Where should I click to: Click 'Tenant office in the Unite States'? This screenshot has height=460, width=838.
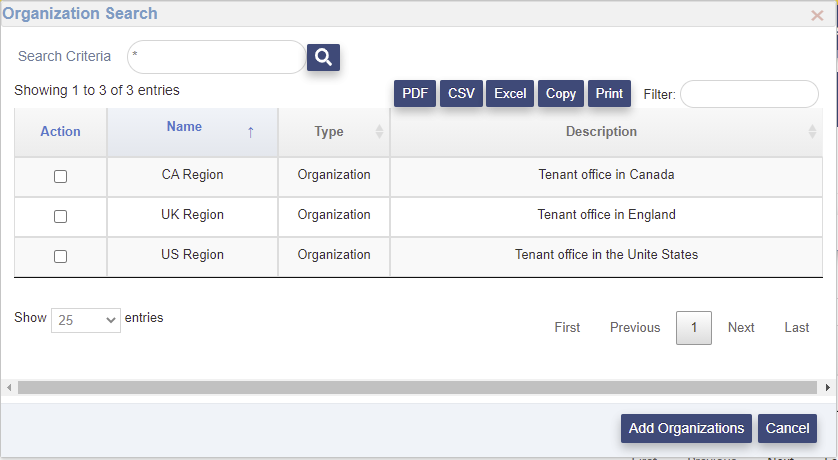(x=606, y=255)
